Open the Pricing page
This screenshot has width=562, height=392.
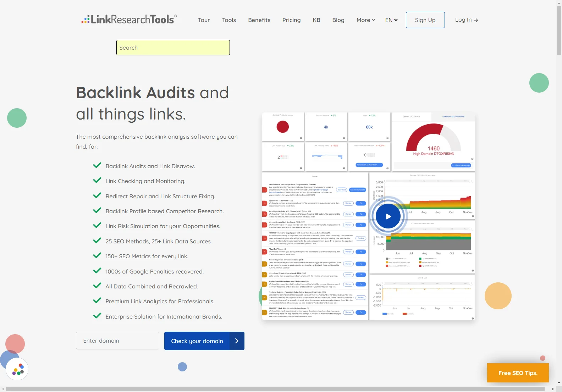[x=291, y=20]
